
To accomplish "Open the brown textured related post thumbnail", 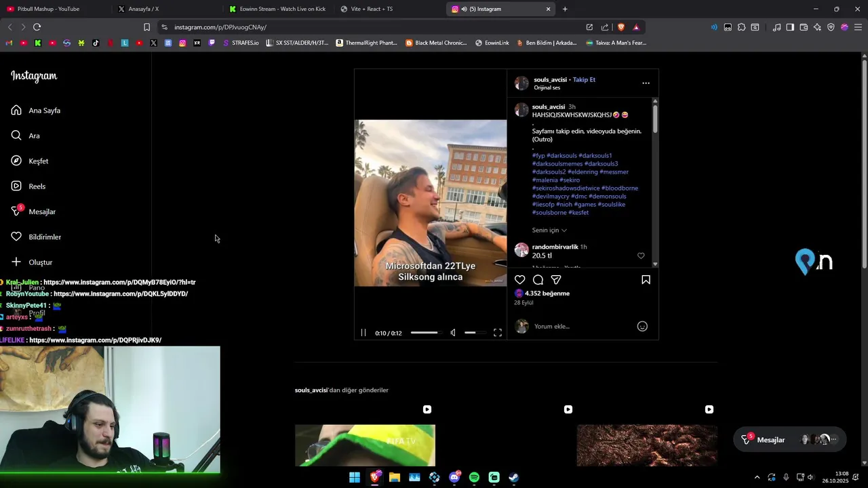I will [x=647, y=445].
